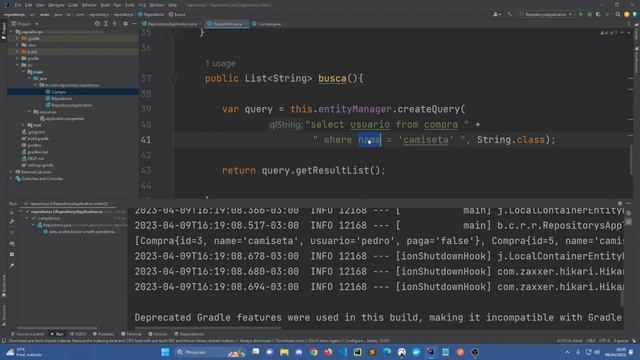This screenshot has height=360, width=640.
Task: Start debugging with the bug icon
Action: pos(589,14)
